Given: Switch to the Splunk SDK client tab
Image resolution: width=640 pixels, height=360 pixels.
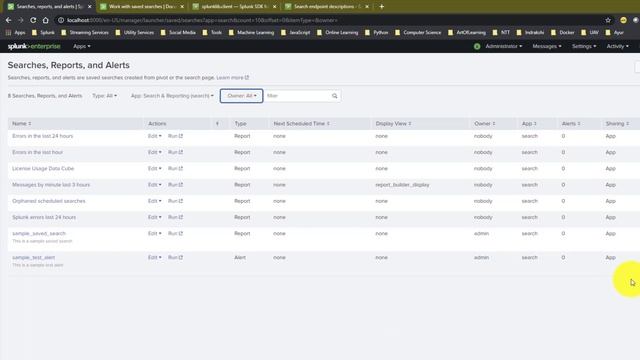Looking at the screenshot, I should pyautogui.click(x=235, y=7).
